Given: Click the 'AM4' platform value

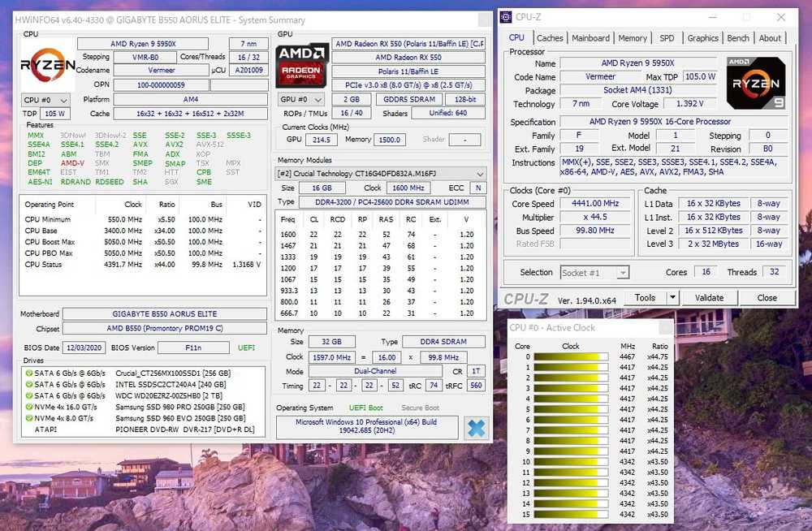Looking at the screenshot, I should [191, 99].
